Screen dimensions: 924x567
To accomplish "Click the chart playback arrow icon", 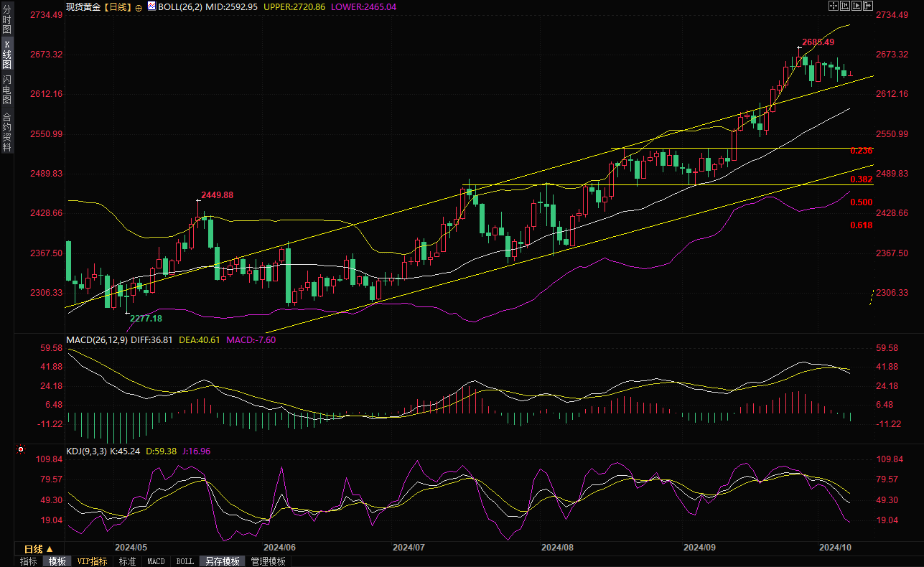I will tap(857, 6).
